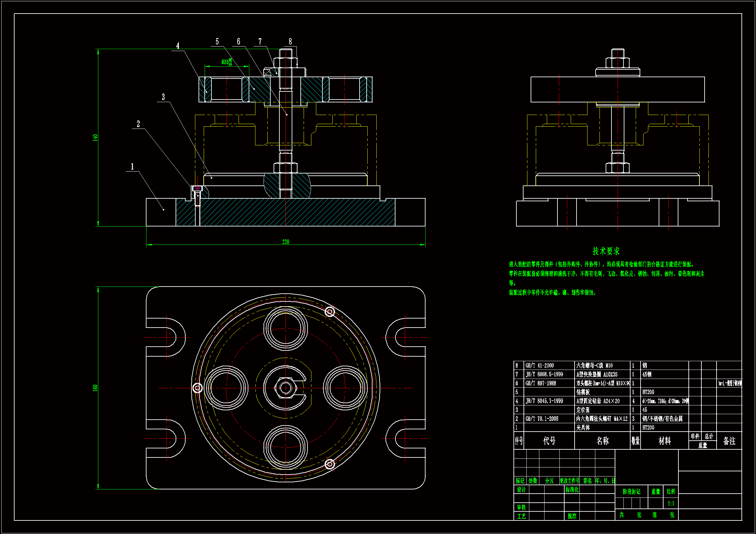
Task: Select the 钻模板 part name cell
Action: [x=583, y=392]
